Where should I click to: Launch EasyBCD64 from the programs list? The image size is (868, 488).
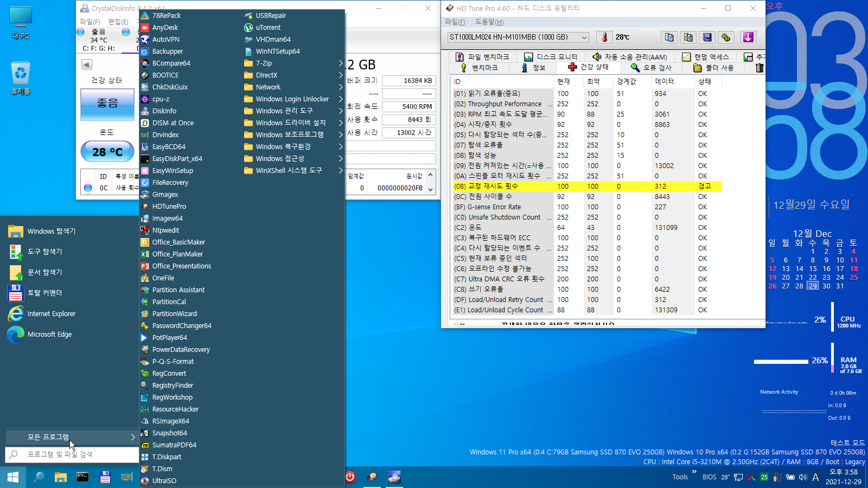pyautogui.click(x=169, y=147)
